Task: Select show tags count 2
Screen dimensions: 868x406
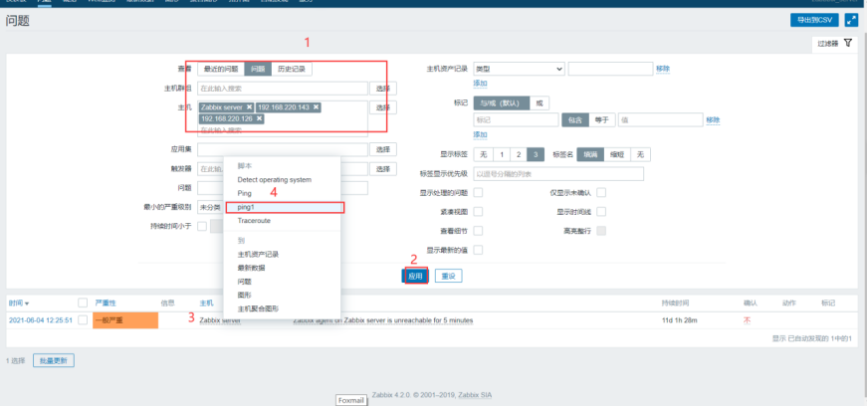Action: point(519,154)
